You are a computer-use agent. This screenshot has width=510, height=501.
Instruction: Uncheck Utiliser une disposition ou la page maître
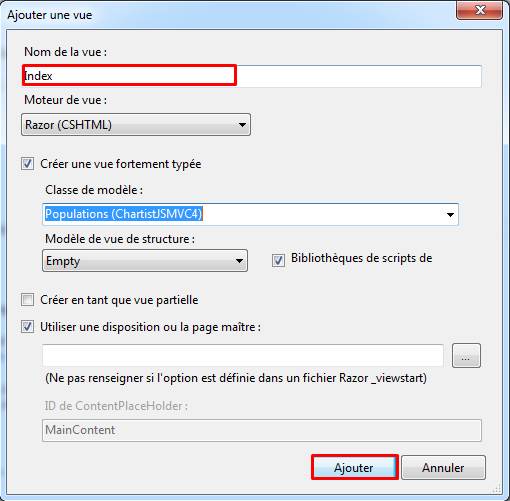coord(27,326)
